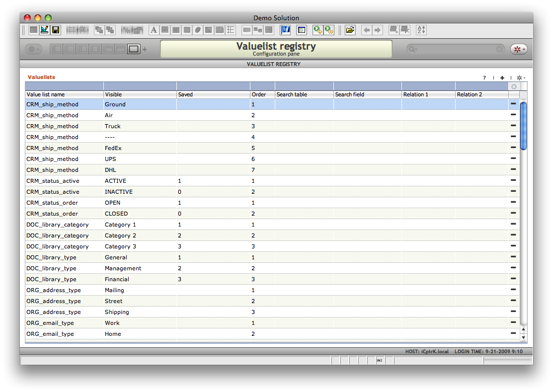Click the INACTIVE value cell
Screen dimensions: 553x392
pyautogui.click(x=140, y=192)
